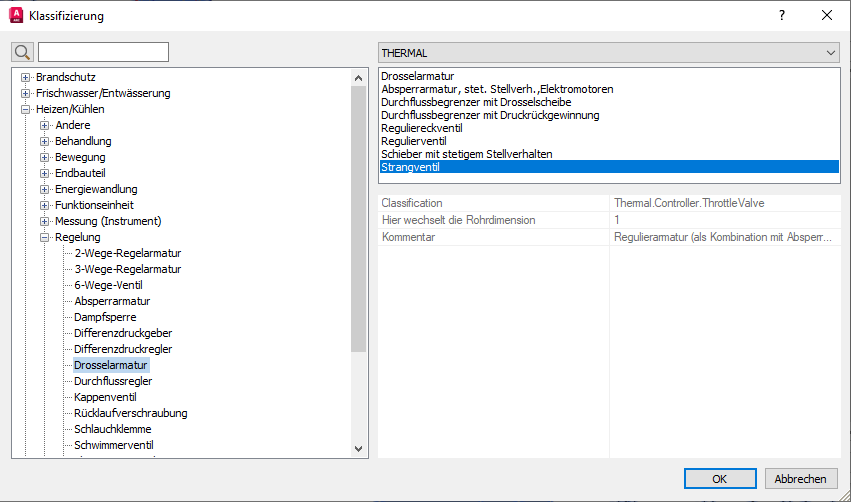The image size is (851, 502).
Task: Select Kappenventil tree item
Action: 105,397
